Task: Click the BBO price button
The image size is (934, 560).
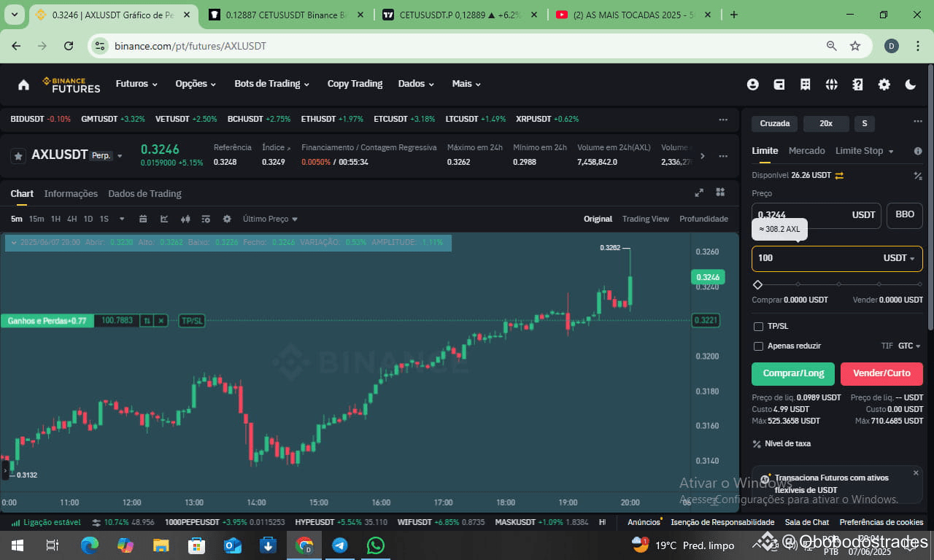Action: [905, 215]
